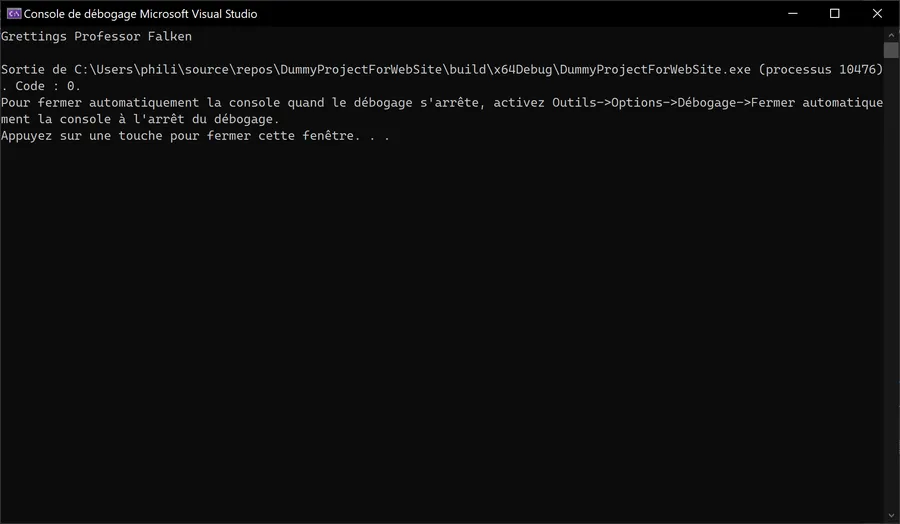Viewport: 900px width, 524px height.
Task: Click the empty black console area
Action: click(x=442, y=327)
